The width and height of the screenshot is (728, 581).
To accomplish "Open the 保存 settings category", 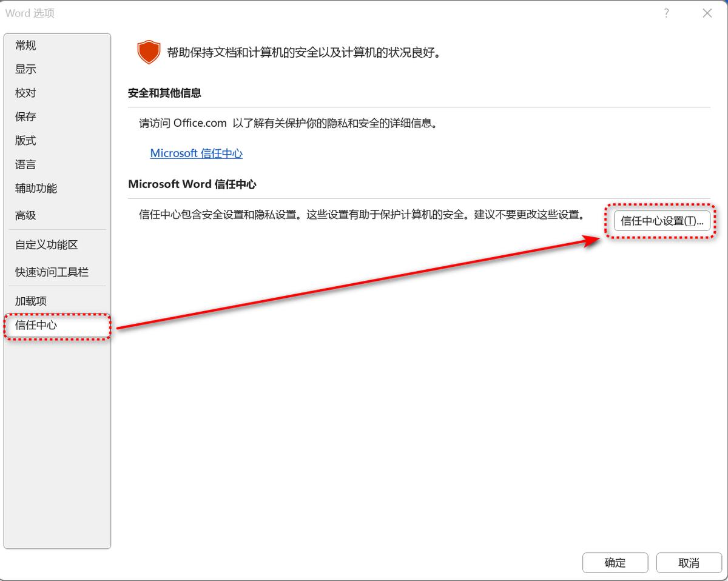I will click(57, 116).
